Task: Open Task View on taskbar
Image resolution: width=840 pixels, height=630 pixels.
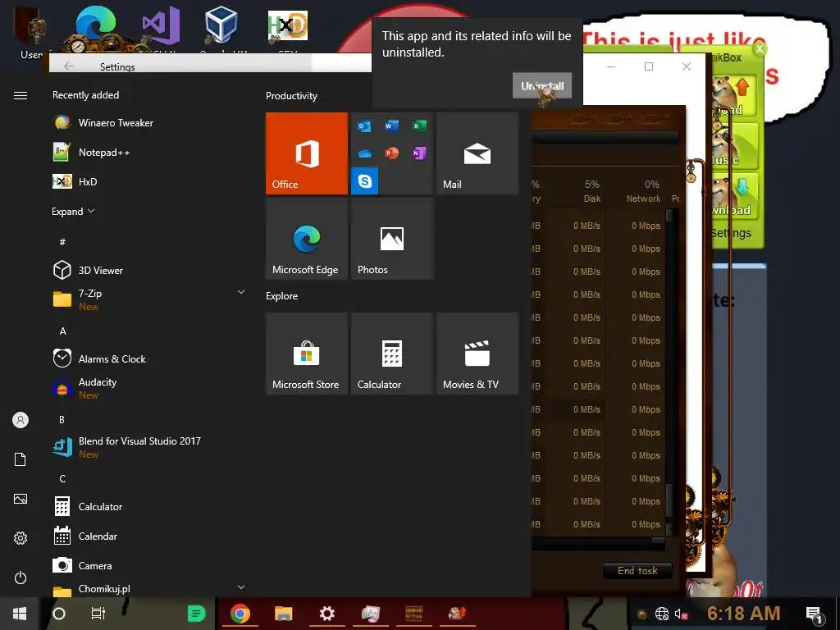Action: 98,614
